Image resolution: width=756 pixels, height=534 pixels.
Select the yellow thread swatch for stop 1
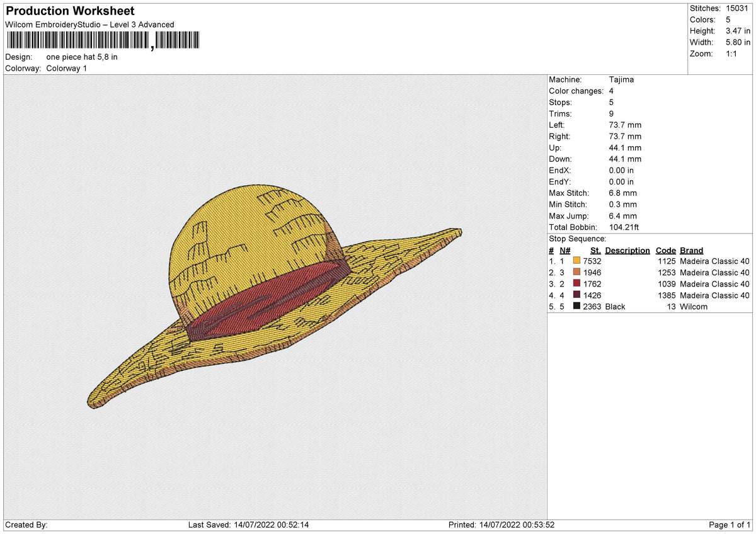576,261
